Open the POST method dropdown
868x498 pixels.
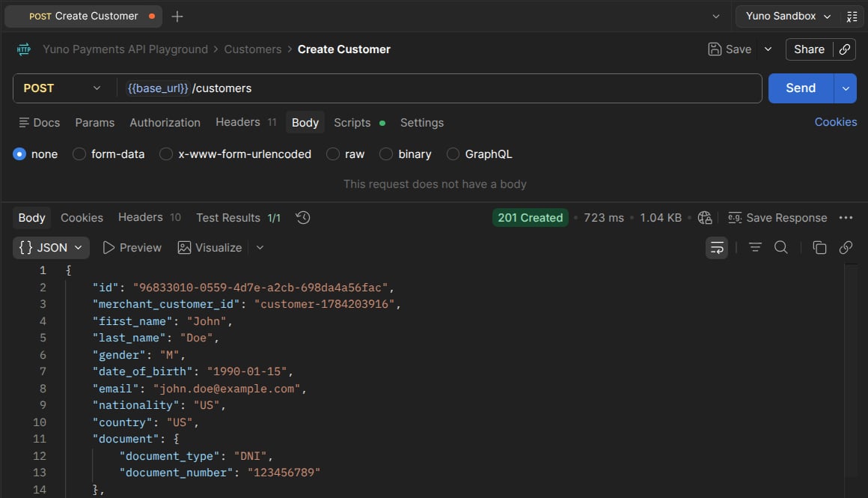[62, 88]
